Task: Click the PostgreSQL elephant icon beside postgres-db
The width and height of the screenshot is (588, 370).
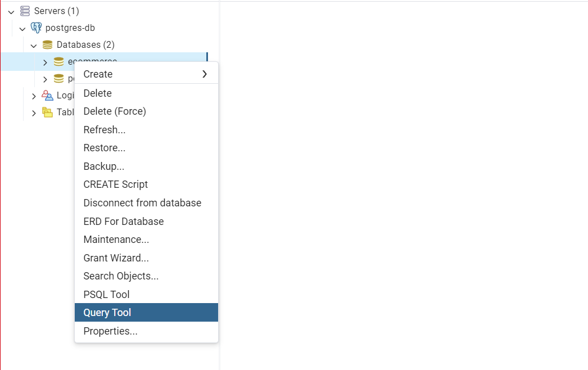Action: (36, 28)
